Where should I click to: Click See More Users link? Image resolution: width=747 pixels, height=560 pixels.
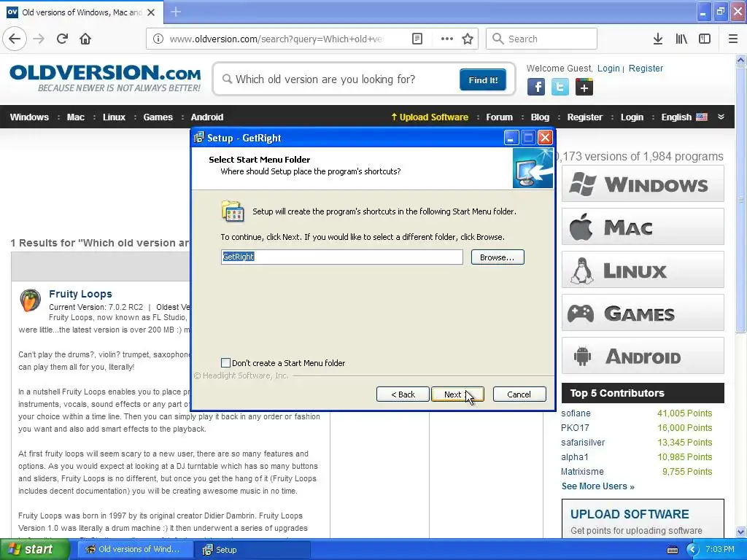(x=598, y=486)
